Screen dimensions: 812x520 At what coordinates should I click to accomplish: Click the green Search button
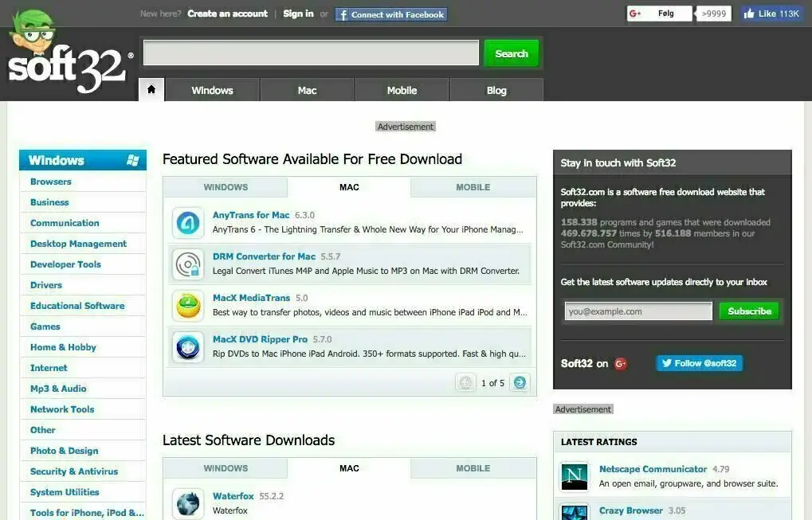click(x=511, y=53)
